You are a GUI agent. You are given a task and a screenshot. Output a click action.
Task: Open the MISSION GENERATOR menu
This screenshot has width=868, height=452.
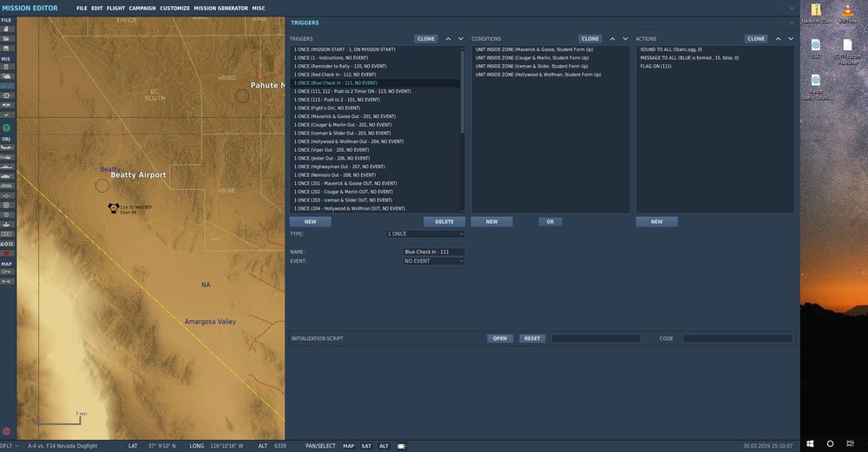220,8
